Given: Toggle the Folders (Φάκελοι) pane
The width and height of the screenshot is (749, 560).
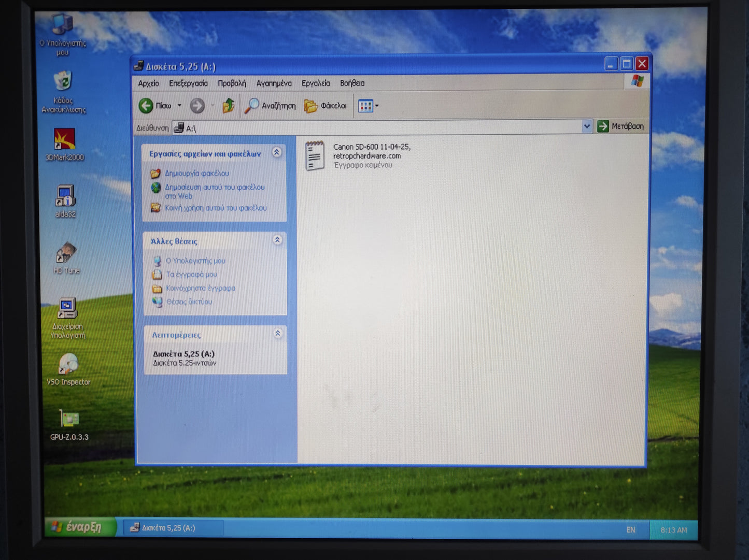Looking at the screenshot, I should tap(325, 106).
